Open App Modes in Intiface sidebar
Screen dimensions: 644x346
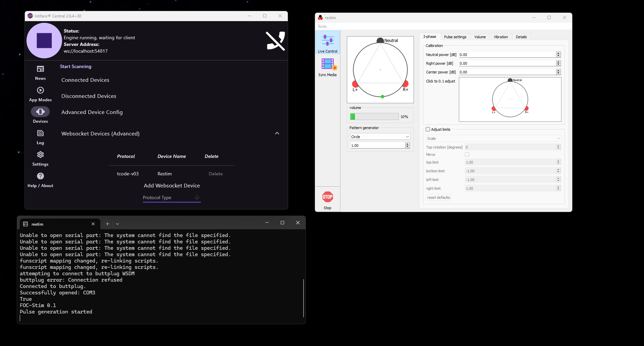(x=40, y=94)
